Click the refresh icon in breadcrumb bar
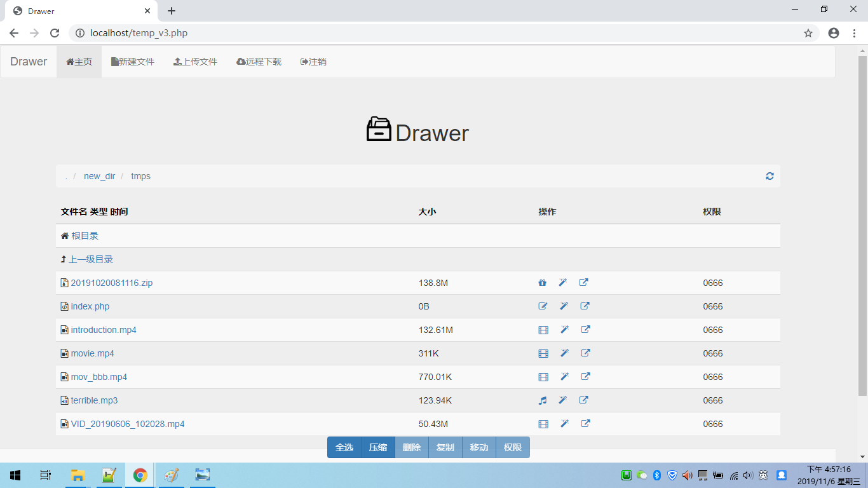The image size is (868, 488). 770,176
